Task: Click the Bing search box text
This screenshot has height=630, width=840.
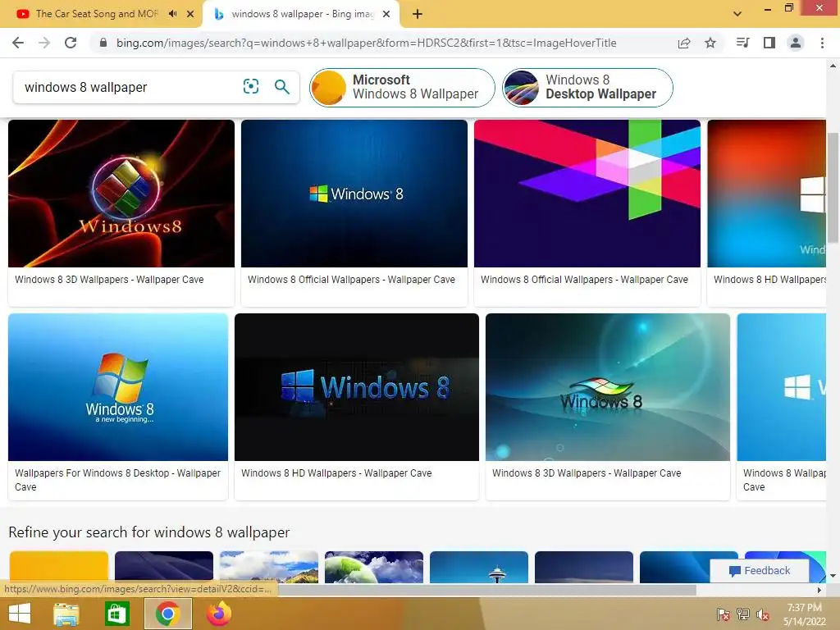Action: click(85, 87)
